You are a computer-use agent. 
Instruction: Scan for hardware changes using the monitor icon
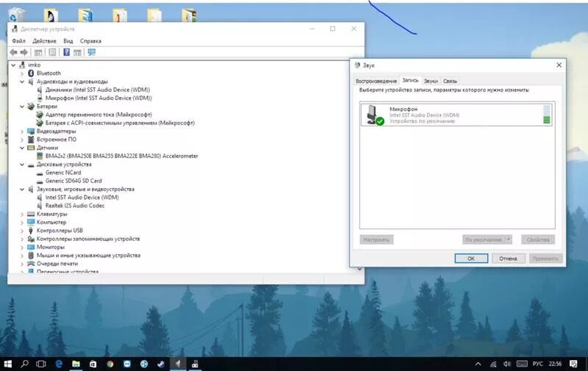[x=91, y=52]
